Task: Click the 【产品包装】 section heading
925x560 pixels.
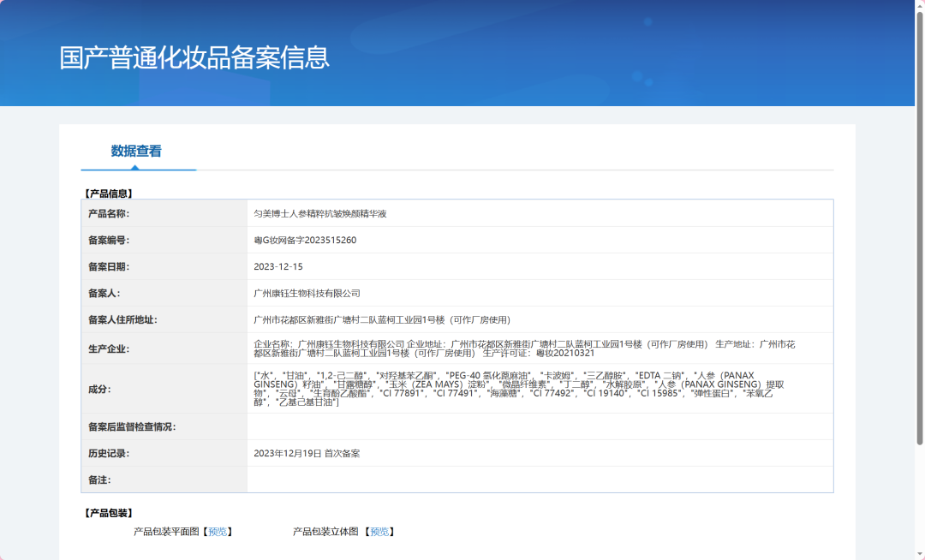Action: [x=108, y=513]
